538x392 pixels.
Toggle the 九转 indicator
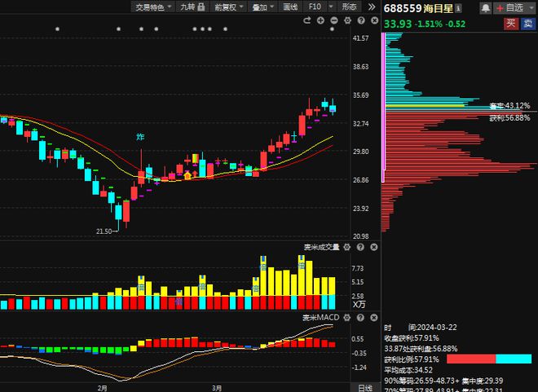(187, 7)
